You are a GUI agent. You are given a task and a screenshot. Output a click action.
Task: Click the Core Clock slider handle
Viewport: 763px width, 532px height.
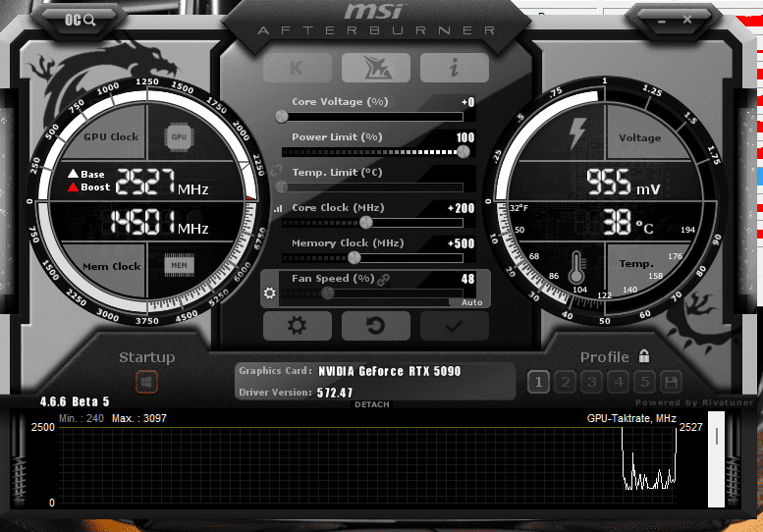(x=366, y=222)
